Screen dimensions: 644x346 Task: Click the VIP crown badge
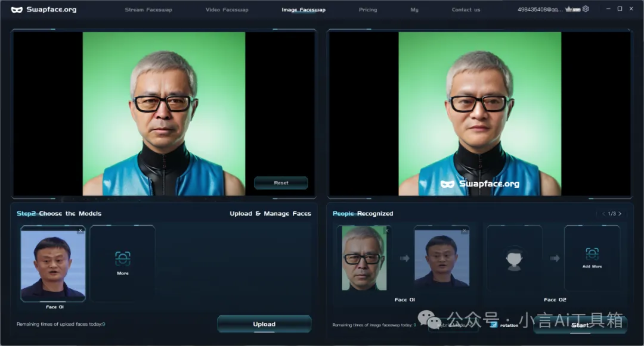point(572,9)
